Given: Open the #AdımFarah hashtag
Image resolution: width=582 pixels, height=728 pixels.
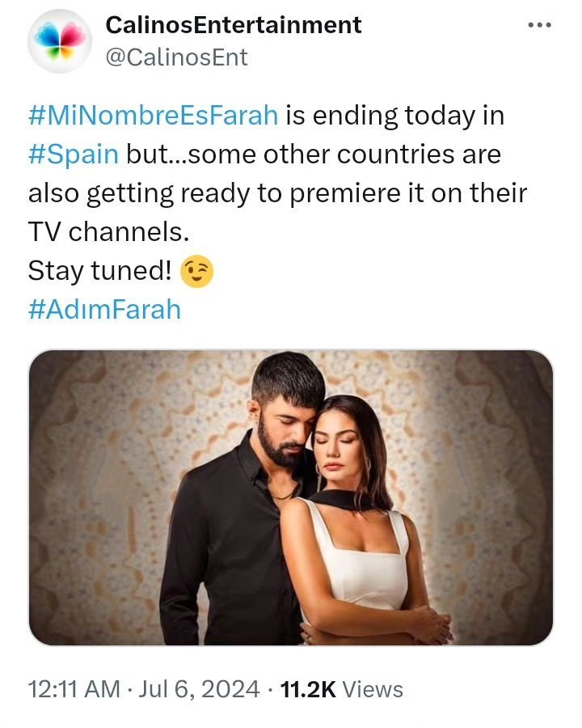Looking at the screenshot, I should (x=104, y=310).
